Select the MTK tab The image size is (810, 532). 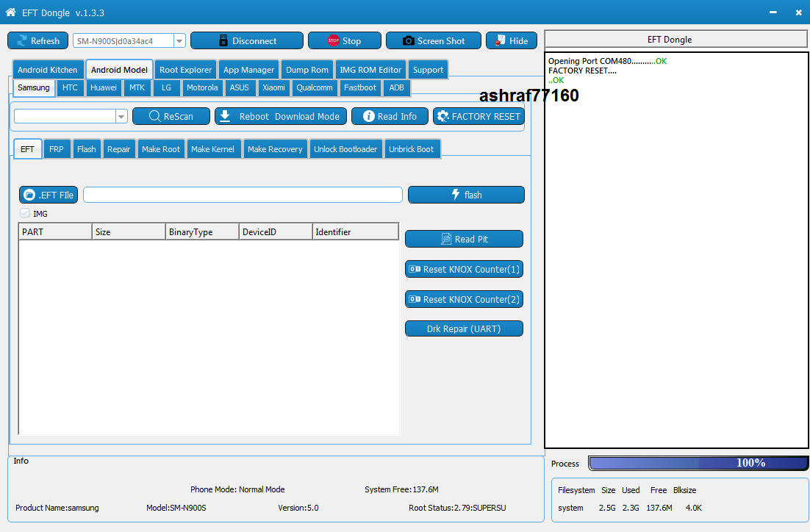137,87
